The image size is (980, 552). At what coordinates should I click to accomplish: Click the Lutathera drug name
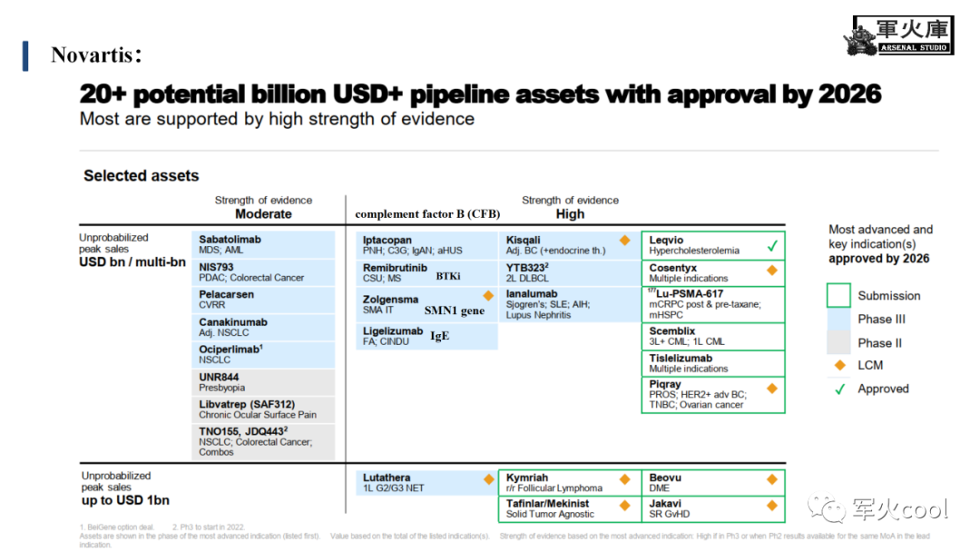(387, 478)
